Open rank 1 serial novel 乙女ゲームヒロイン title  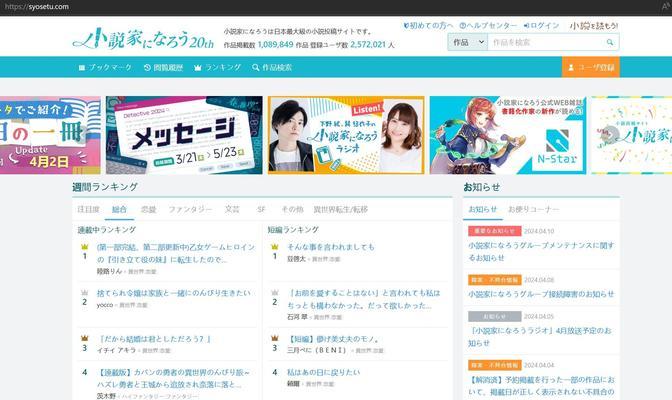click(176, 253)
